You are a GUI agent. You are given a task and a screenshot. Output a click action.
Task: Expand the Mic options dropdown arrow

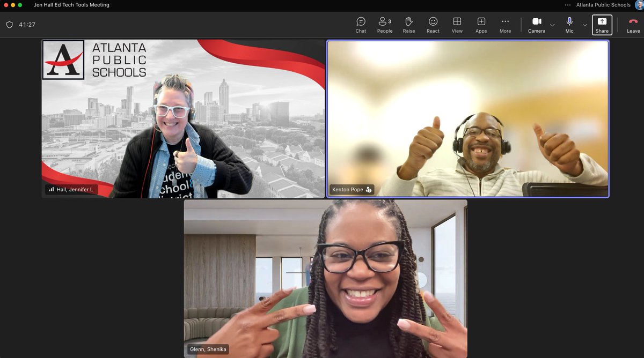(x=585, y=25)
